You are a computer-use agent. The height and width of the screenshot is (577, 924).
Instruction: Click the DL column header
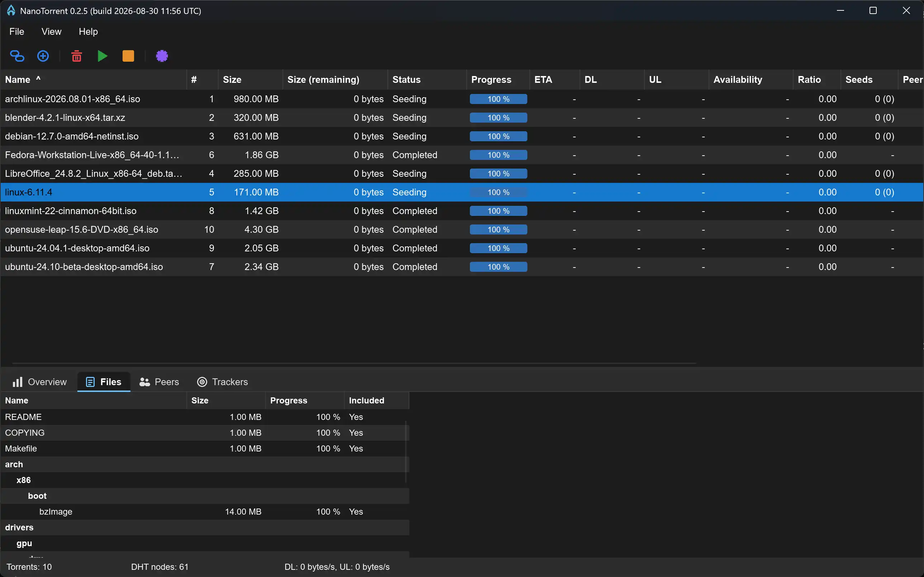coord(612,79)
